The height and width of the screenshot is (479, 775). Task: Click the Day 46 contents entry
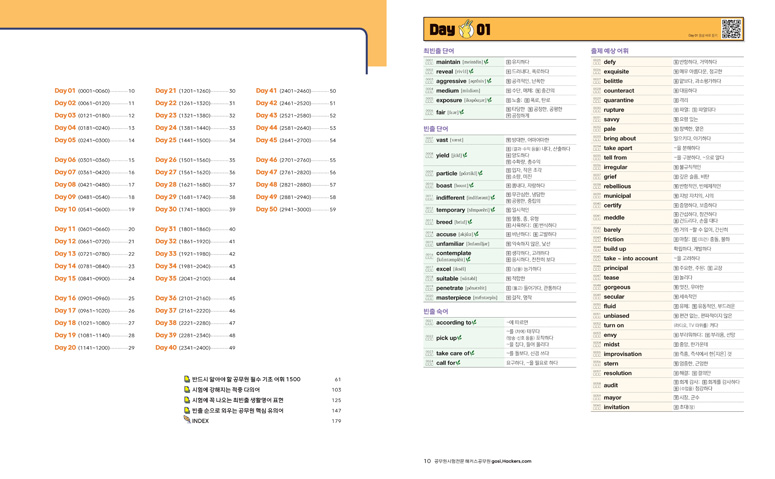pos(296,160)
